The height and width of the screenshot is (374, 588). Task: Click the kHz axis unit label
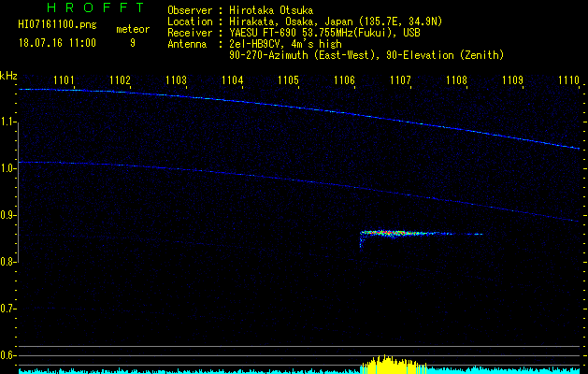click(x=9, y=76)
